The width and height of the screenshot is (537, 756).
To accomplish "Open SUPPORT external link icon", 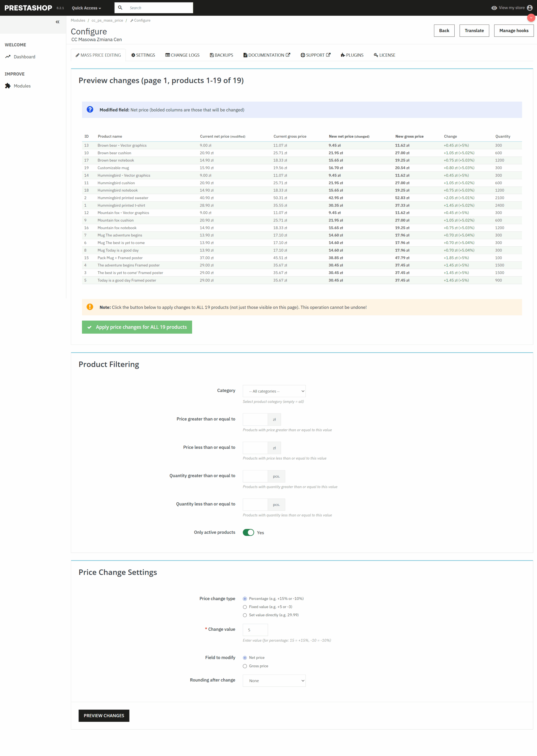I will tap(328, 55).
